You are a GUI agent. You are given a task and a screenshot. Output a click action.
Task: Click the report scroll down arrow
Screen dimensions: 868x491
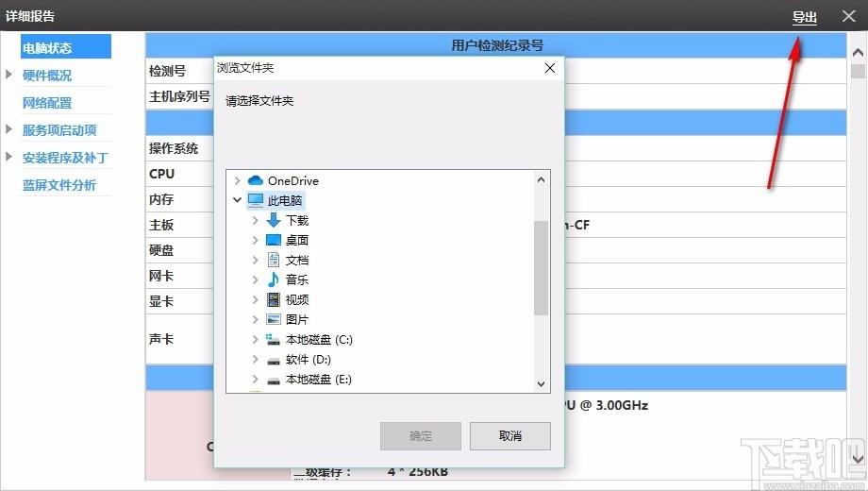858,459
